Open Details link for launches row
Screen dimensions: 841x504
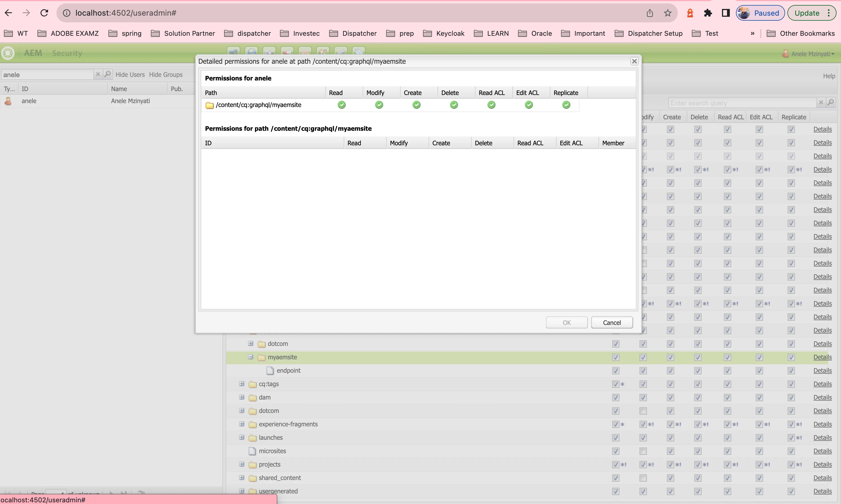[822, 438]
